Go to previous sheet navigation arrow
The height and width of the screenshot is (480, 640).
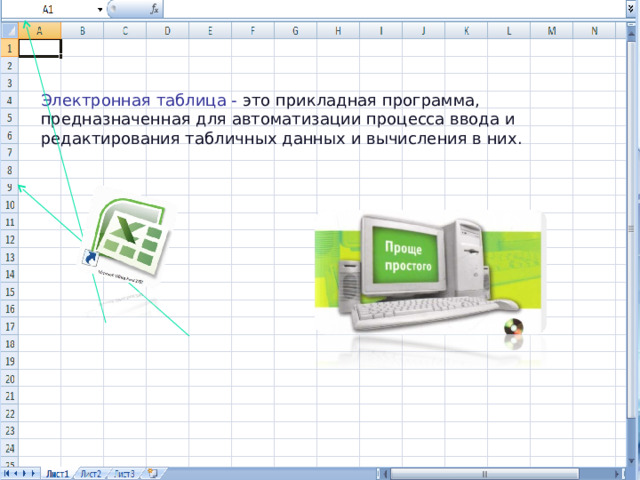(x=16, y=473)
